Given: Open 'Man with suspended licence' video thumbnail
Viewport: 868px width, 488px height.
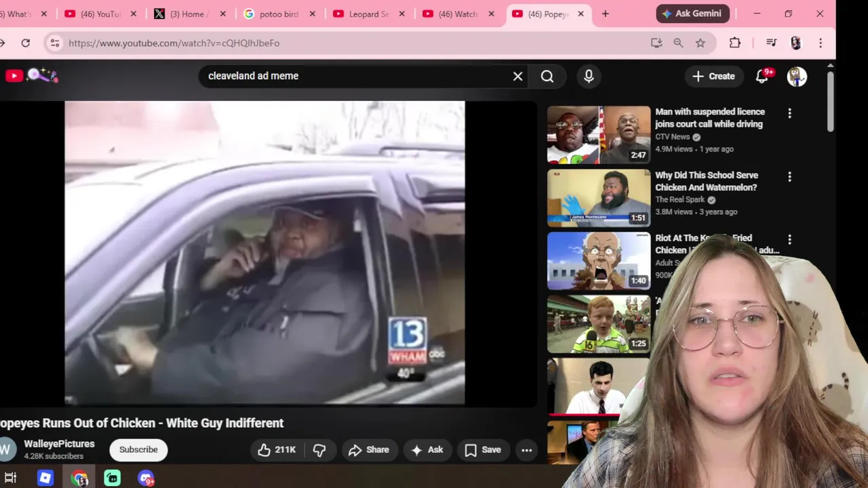Looking at the screenshot, I should pos(599,134).
